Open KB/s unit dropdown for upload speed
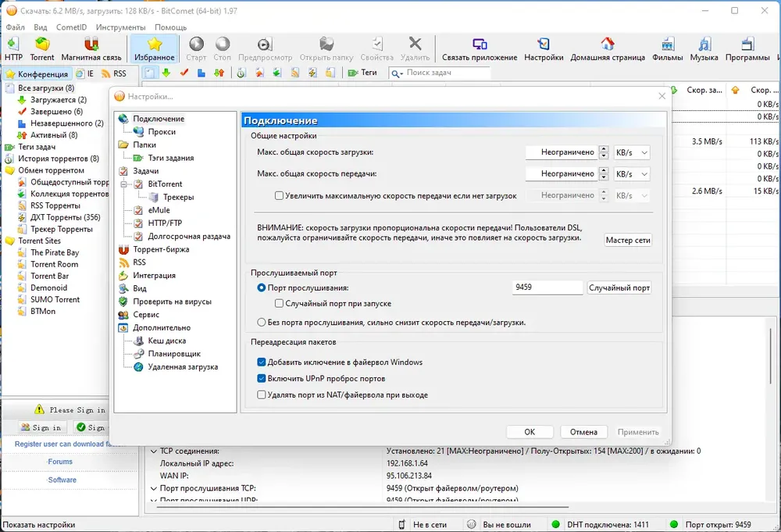 tap(631, 174)
